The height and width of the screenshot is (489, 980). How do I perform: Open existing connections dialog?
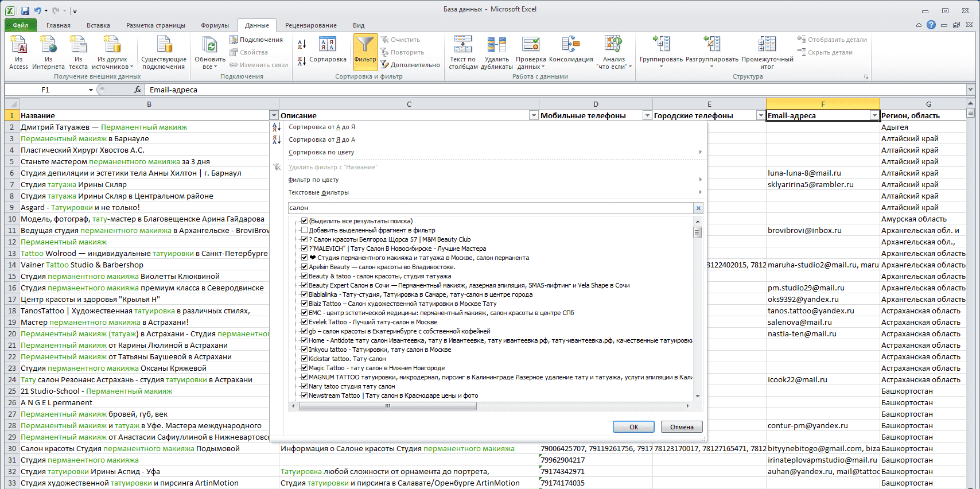click(x=164, y=52)
